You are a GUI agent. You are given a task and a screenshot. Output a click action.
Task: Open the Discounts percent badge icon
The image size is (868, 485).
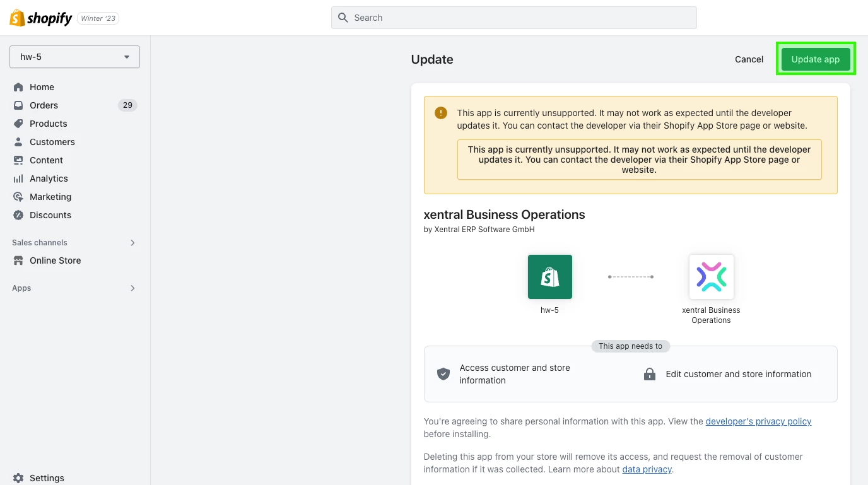click(x=18, y=215)
